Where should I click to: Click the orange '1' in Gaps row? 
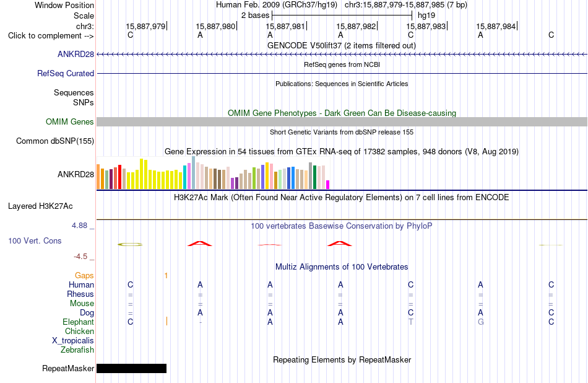coord(166,276)
